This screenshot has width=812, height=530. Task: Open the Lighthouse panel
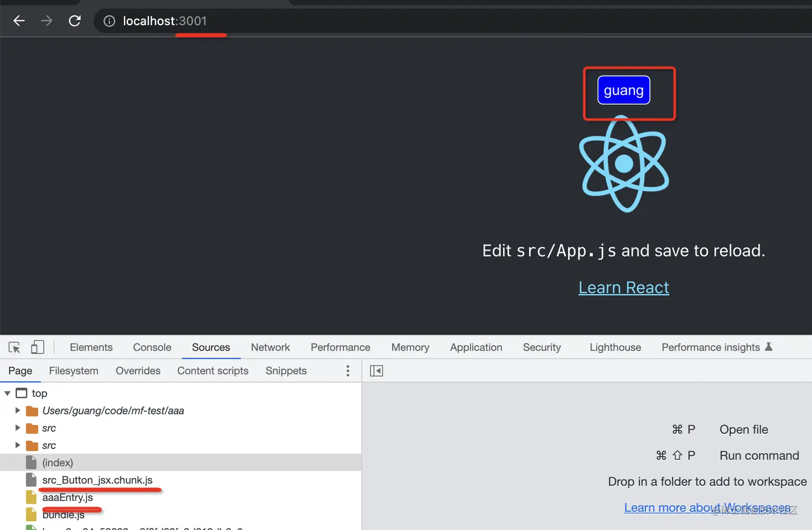tap(615, 347)
